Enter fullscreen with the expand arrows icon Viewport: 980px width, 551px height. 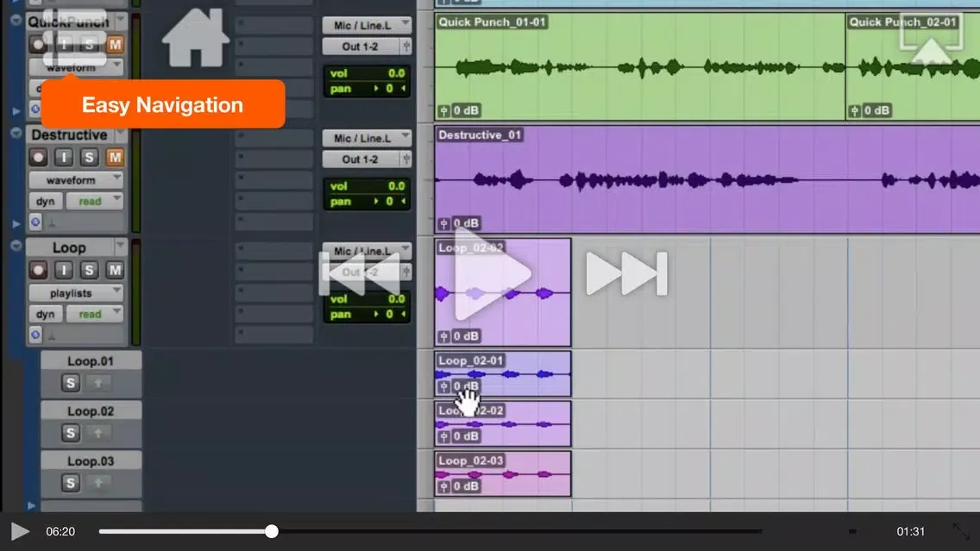[961, 532]
